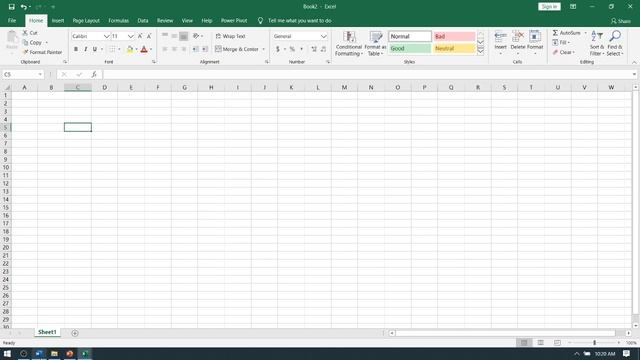Viewport: 640px width, 360px height.
Task: Switch to the Power Pivot tab
Action: click(x=234, y=20)
